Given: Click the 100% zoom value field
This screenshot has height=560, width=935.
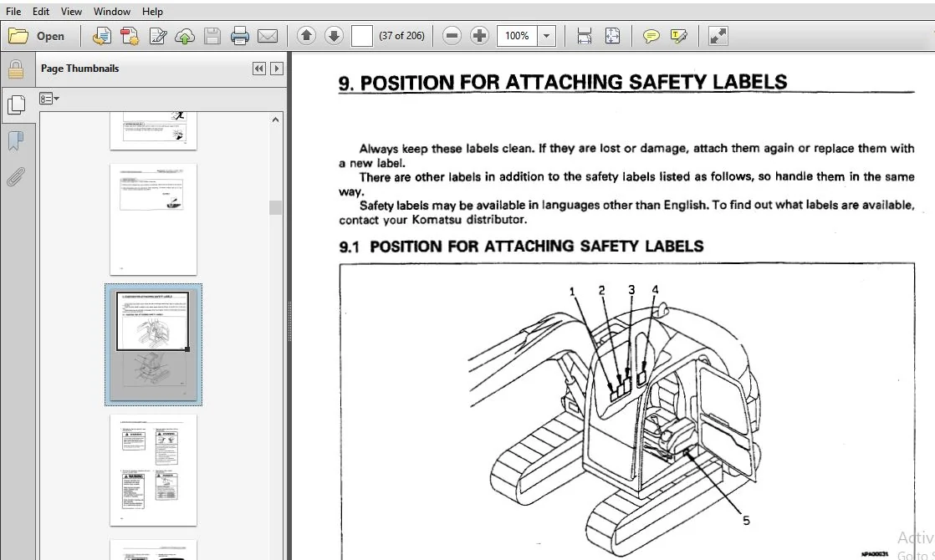Looking at the screenshot, I should tap(516, 36).
